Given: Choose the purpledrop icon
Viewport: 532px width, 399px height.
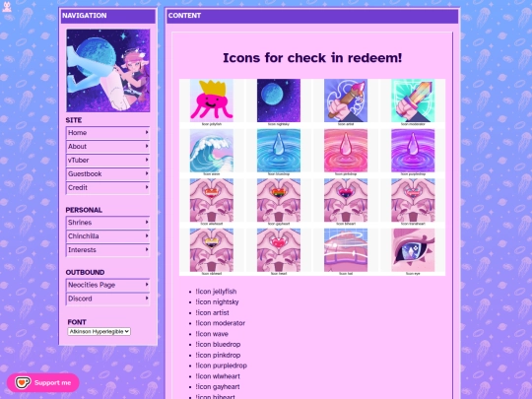Looking at the screenshot, I should coord(413,151).
